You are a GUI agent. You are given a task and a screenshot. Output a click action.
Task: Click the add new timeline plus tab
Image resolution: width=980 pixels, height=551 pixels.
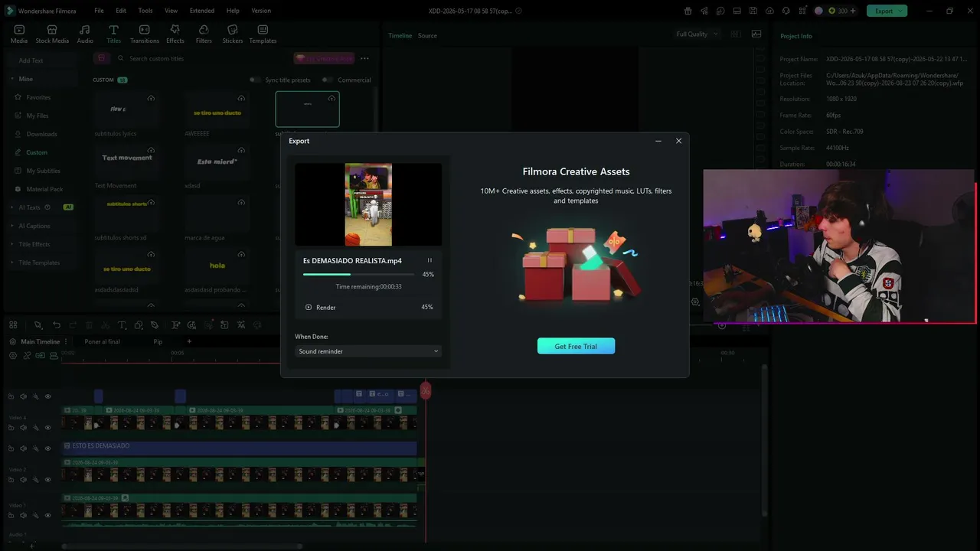click(x=189, y=341)
